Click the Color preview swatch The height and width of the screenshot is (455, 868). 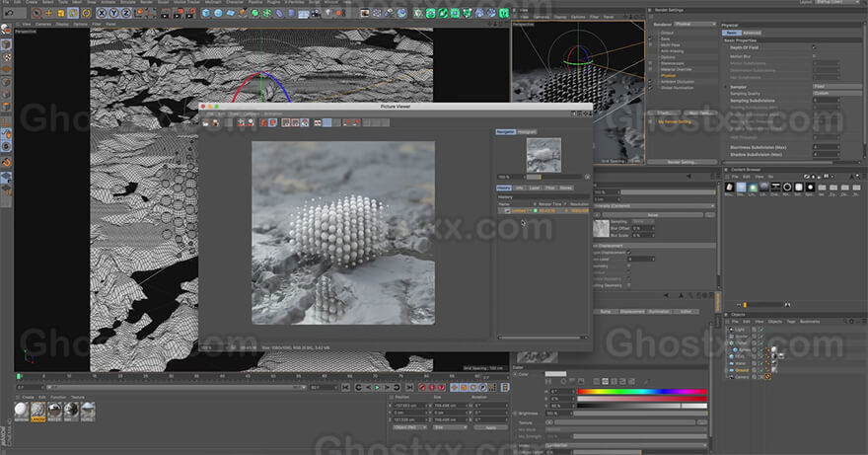tap(555, 374)
